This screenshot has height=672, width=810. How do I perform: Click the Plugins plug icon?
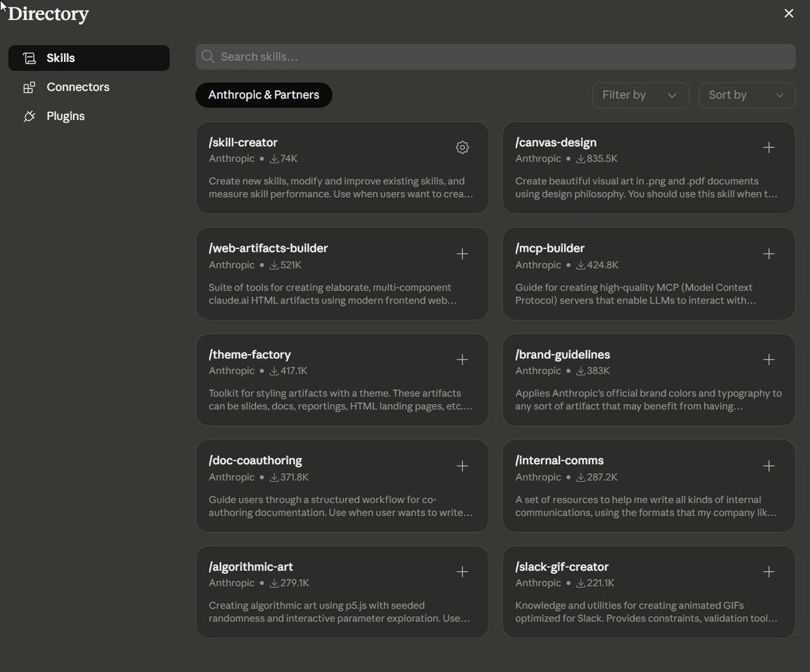click(29, 116)
